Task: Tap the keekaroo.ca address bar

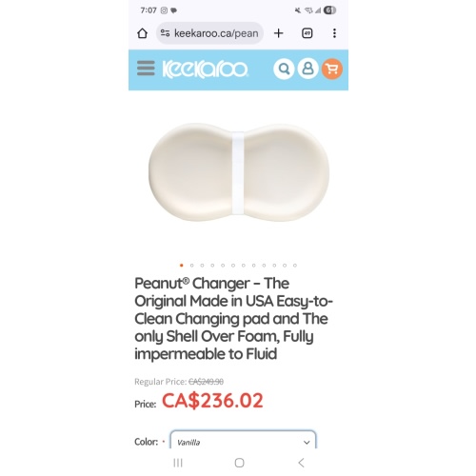Action: [209, 33]
